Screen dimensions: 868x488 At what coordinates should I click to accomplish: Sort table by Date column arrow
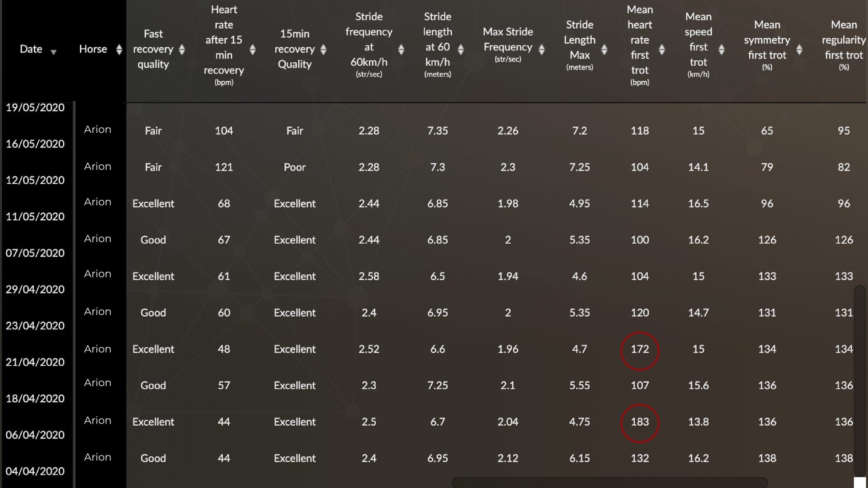[x=53, y=52]
